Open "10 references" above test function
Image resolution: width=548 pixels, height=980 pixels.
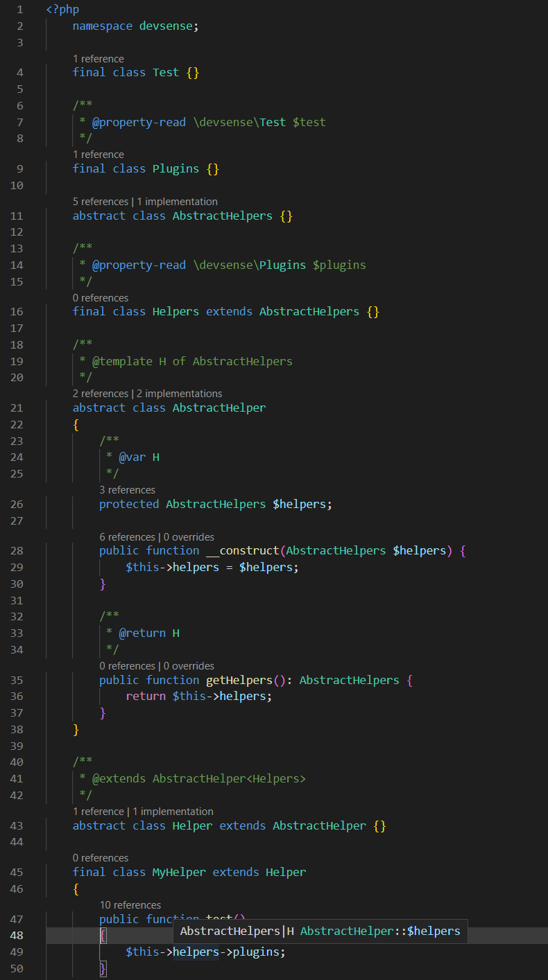coord(130,905)
